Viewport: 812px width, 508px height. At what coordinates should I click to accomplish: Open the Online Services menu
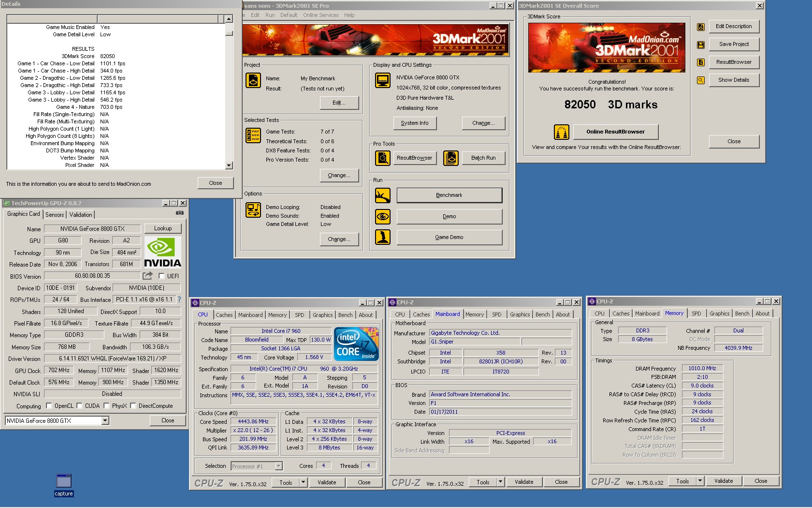pyautogui.click(x=320, y=15)
